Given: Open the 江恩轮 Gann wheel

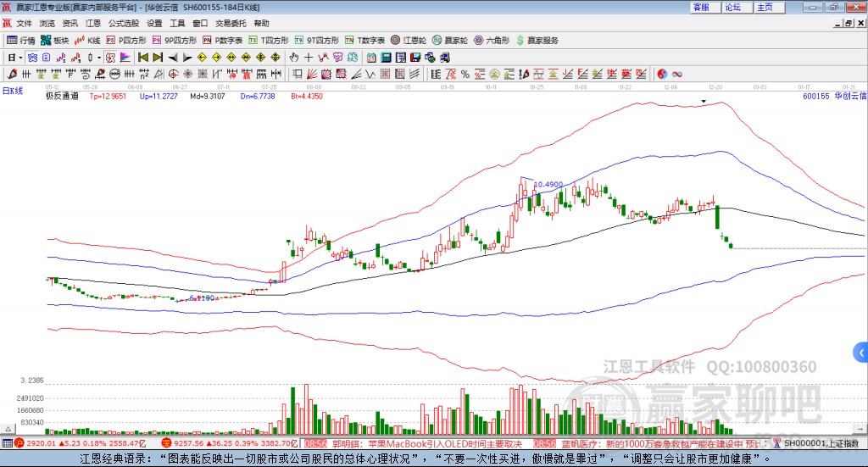Looking at the screenshot, I should tap(409, 41).
